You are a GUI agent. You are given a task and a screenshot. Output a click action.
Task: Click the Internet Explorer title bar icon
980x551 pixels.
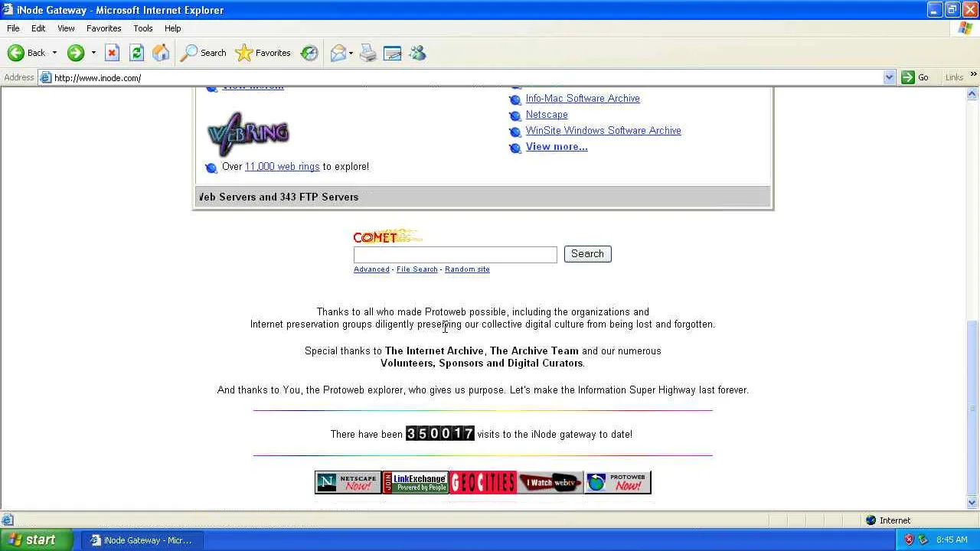(x=8, y=10)
